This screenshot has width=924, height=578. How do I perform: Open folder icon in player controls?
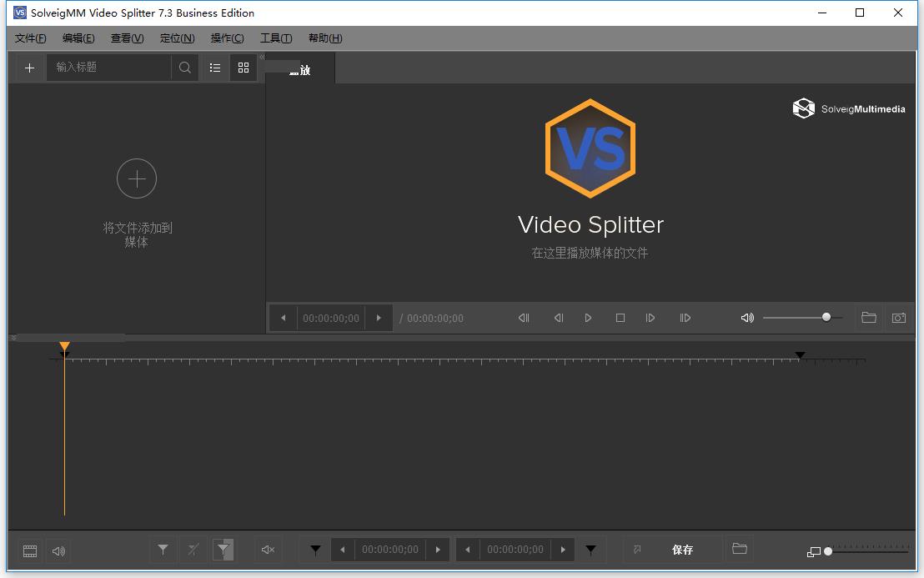click(869, 318)
